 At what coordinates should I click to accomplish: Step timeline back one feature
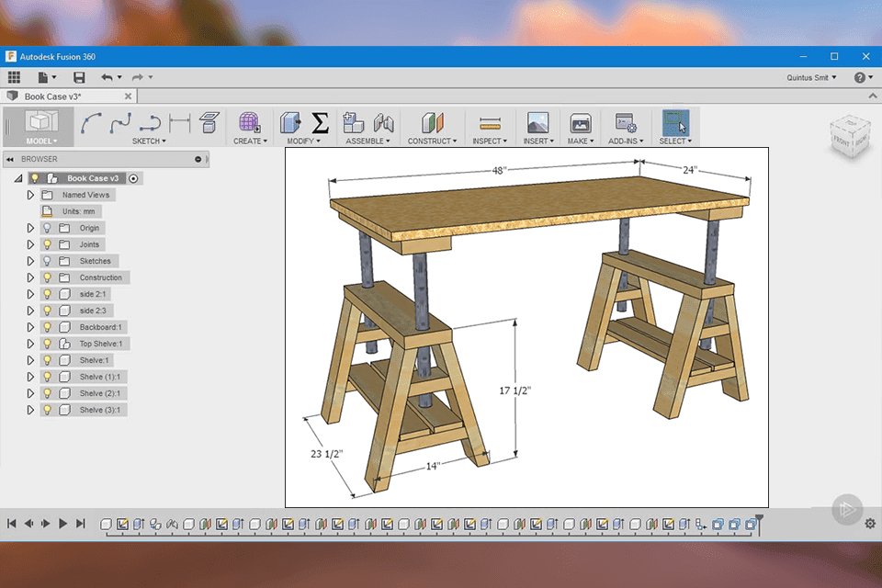pyautogui.click(x=28, y=524)
